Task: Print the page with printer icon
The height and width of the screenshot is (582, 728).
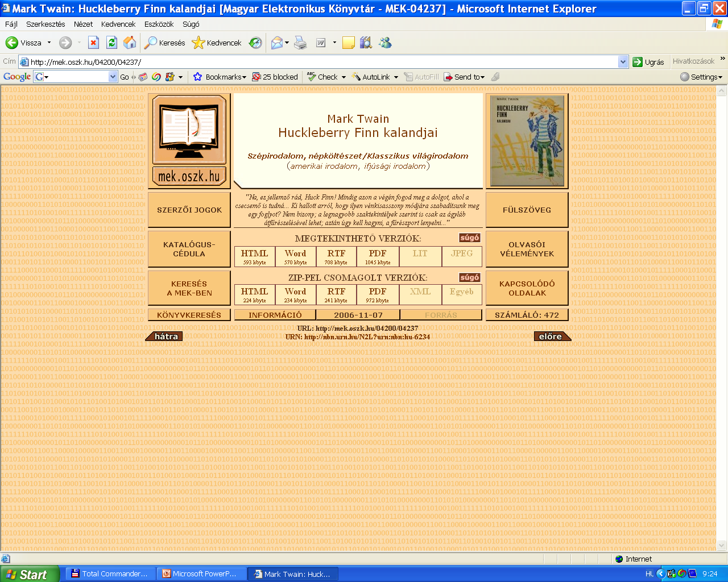Action: [x=300, y=43]
